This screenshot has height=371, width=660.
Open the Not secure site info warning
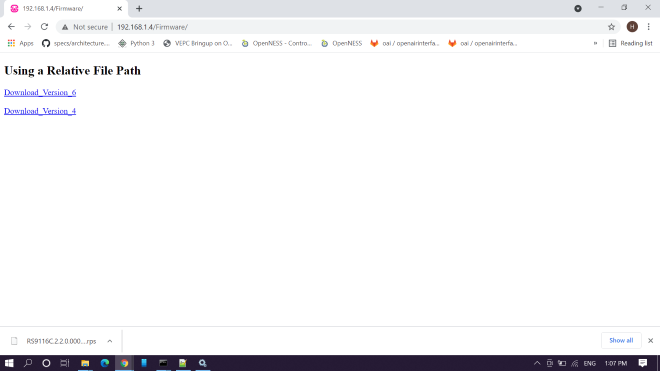[85, 27]
